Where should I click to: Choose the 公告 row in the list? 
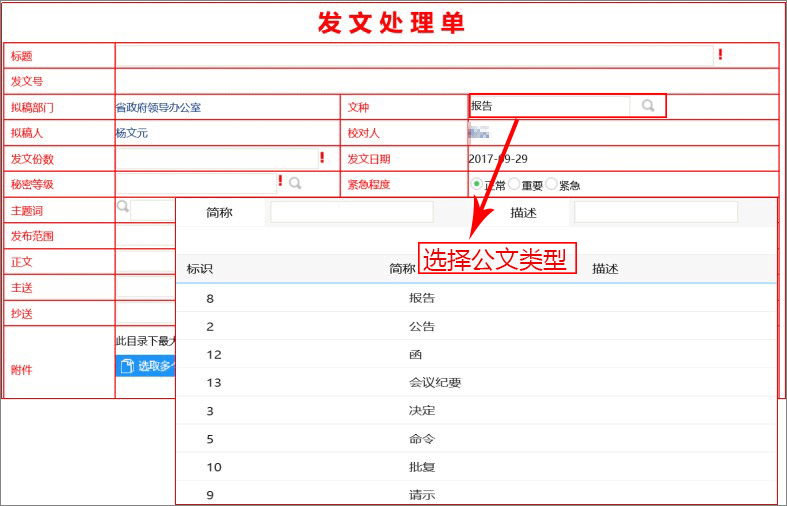click(x=476, y=326)
